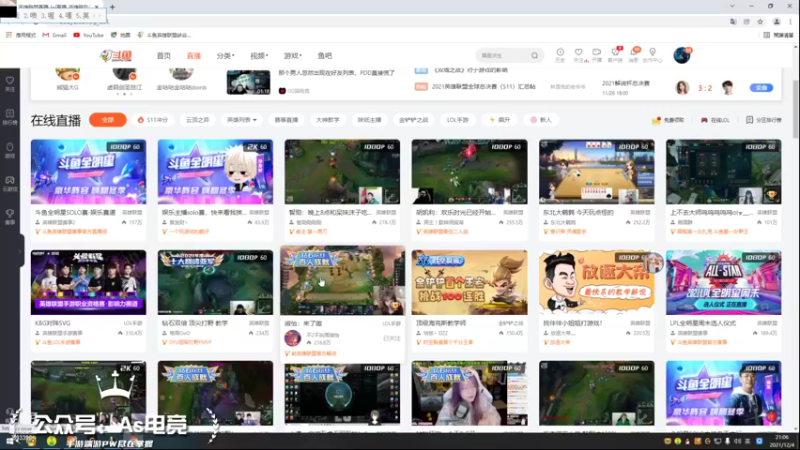Image resolution: width=800 pixels, height=450 pixels.
Task: Bookmark this page with the star icon
Action: [x=760, y=21]
